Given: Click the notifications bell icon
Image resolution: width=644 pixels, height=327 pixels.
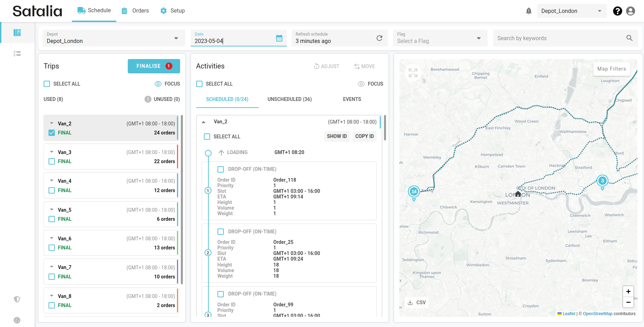Looking at the screenshot, I should [x=528, y=11].
